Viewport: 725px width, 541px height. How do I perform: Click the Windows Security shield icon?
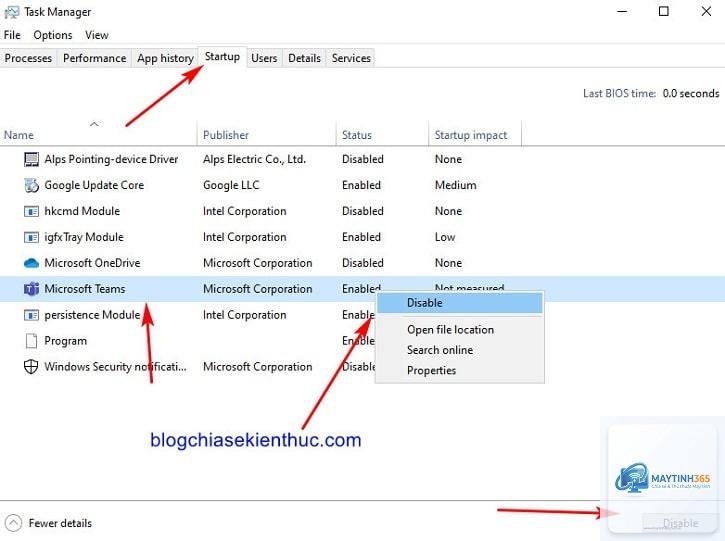pos(31,367)
